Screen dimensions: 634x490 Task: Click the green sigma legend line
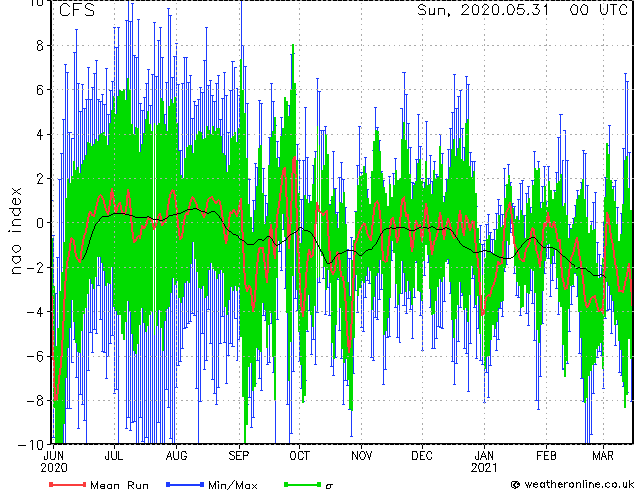pos(303,484)
